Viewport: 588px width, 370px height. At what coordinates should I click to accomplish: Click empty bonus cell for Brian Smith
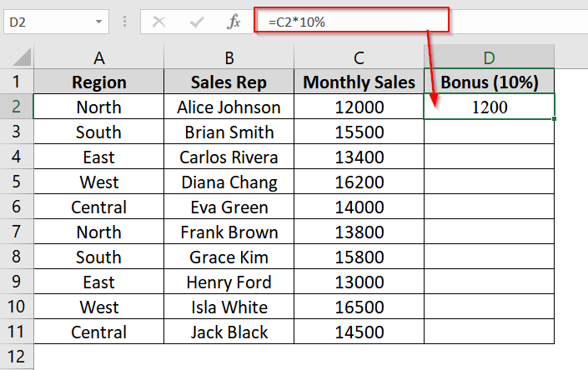489,132
